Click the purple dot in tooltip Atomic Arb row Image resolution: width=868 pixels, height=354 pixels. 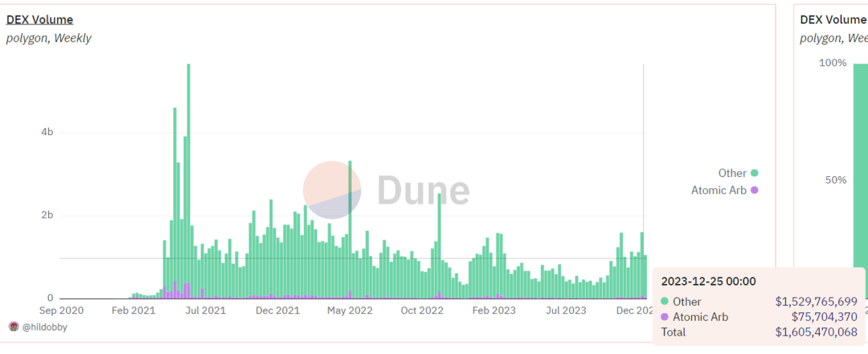pos(665,317)
